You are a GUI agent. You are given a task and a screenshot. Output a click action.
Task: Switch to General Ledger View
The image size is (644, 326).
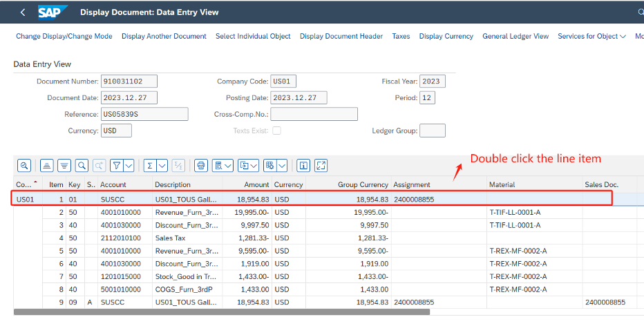pyautogui.click(x=515, y=36)
